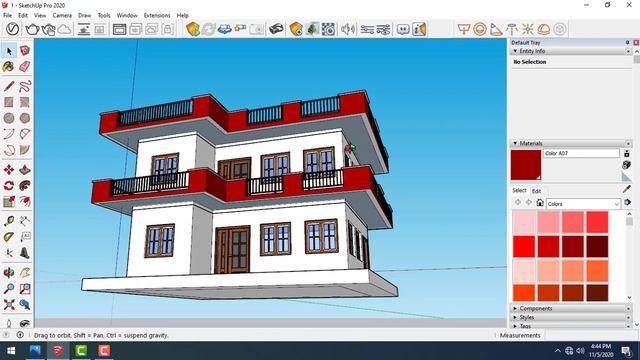
Task: Choose the Eraser tool
Action: coord(24,67)
